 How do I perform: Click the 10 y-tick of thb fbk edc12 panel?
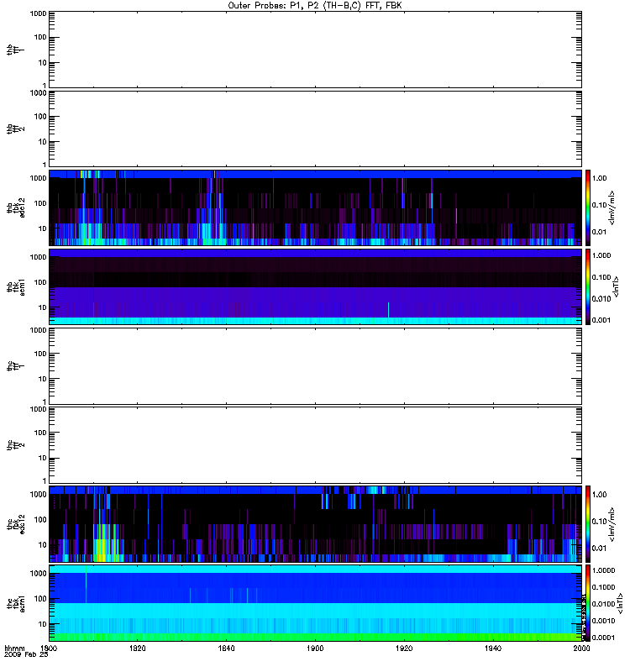coord(42,228)
